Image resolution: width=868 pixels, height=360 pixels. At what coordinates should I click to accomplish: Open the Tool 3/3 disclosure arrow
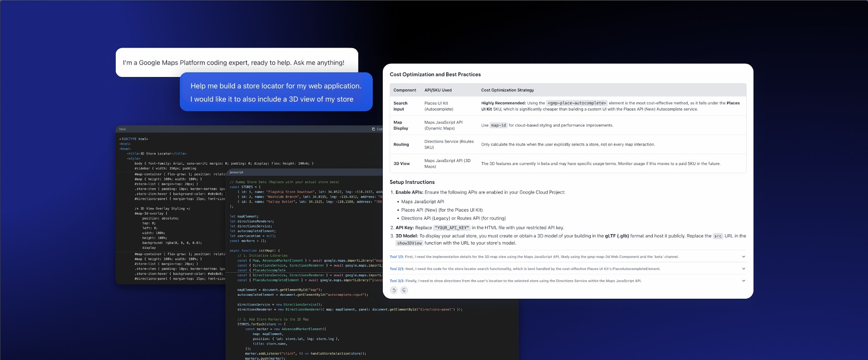coord(743,281)
